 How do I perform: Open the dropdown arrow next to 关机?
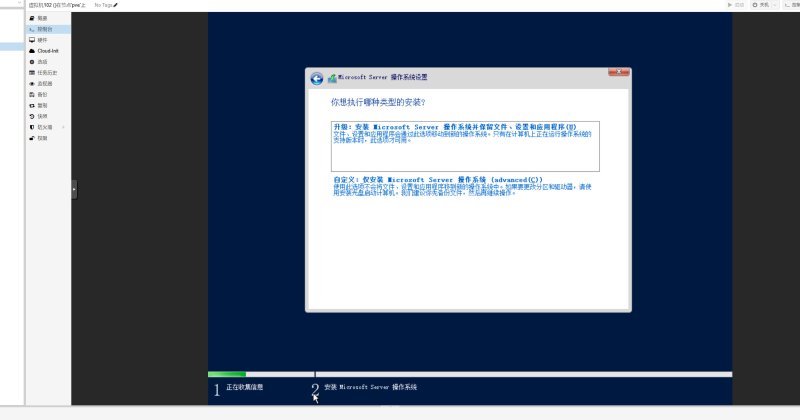[x=774, y=5]
